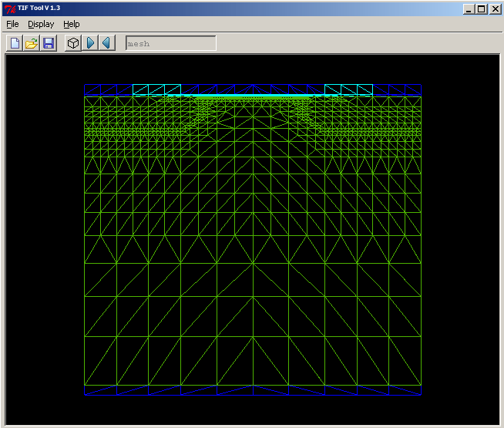Open a file with the folder icon
Screen dimensions: 504x428
(32, 43)
